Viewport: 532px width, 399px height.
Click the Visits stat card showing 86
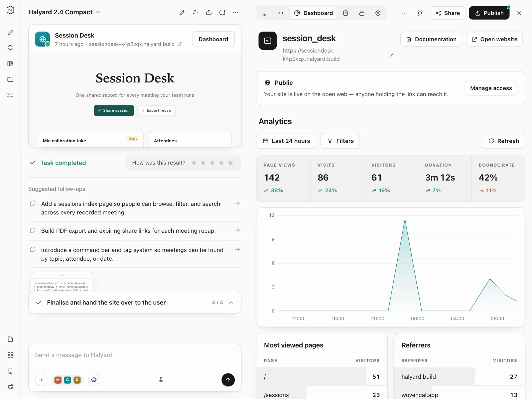pos(337,179)
